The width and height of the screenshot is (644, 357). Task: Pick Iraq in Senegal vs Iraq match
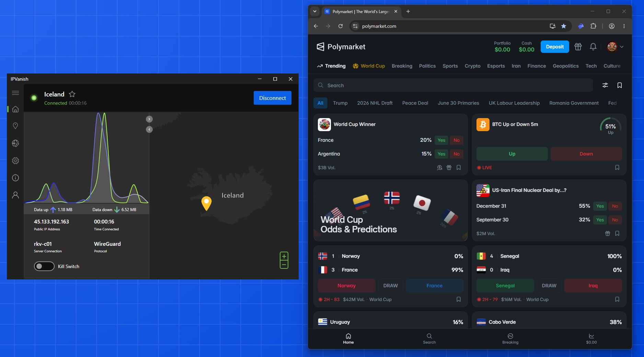pos(593,286)
